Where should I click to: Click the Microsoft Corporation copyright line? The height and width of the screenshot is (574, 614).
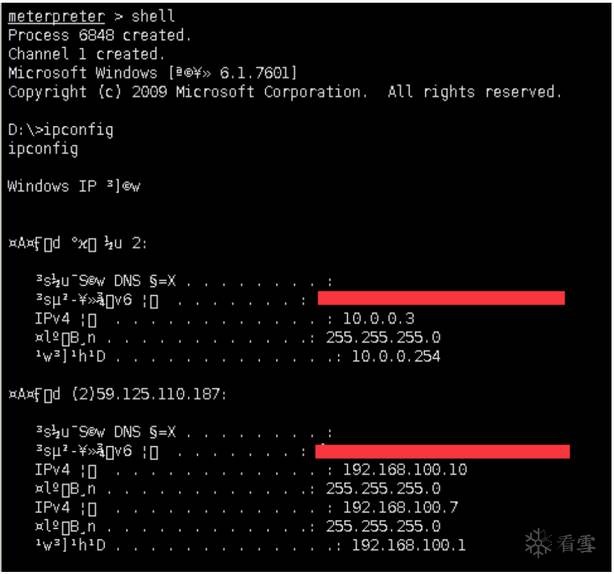284,92
